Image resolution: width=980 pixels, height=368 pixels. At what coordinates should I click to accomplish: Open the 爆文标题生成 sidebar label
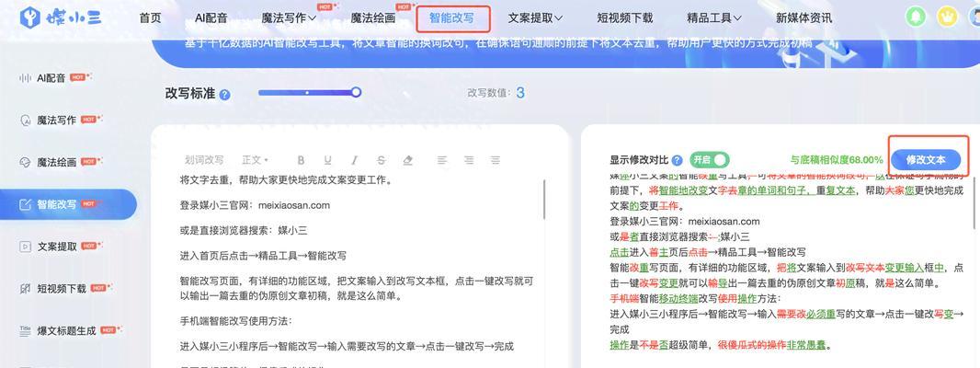tap(66, 330)
